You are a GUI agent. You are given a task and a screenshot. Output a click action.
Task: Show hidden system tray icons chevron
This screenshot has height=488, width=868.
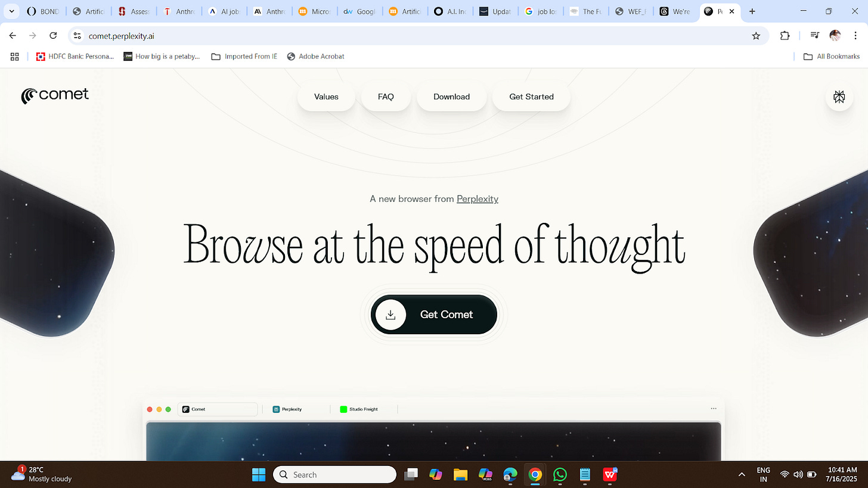pos(742,474)
